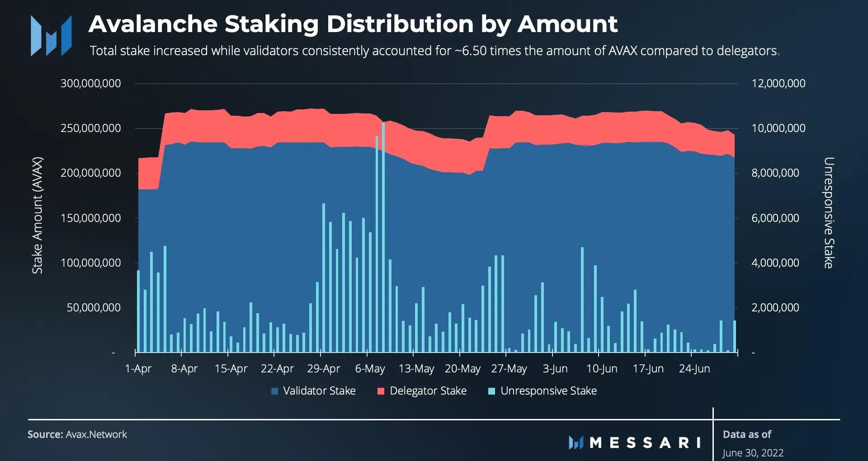Screen dimensions: 868x461
Task: Toggle the Delegator Stake legend label
Action: click(x=428, y=391)
